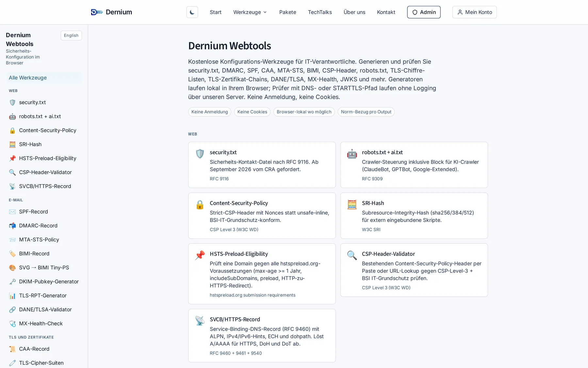Screen dimensions: 588x368
Task: Click the shield icon on the security.txt card
Action: click(200, 154)
